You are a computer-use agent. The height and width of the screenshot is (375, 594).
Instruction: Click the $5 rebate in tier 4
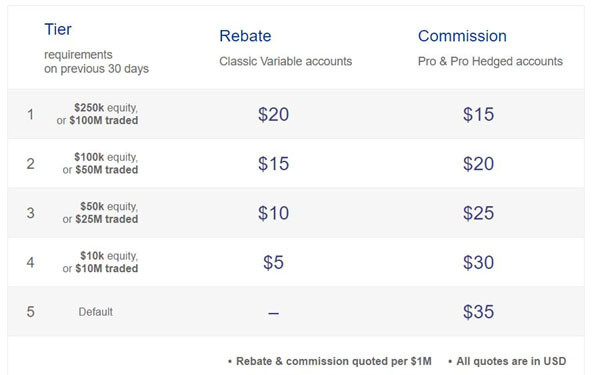(273, 262)
